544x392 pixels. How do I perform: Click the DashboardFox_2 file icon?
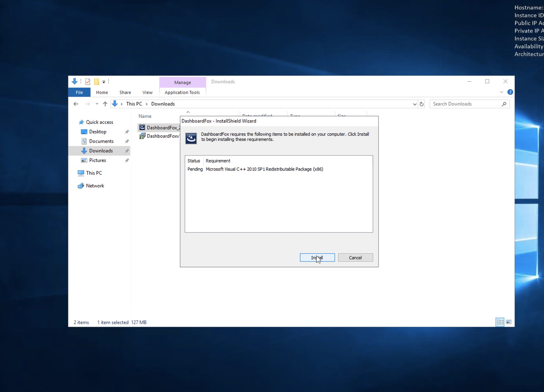(142, 127)
